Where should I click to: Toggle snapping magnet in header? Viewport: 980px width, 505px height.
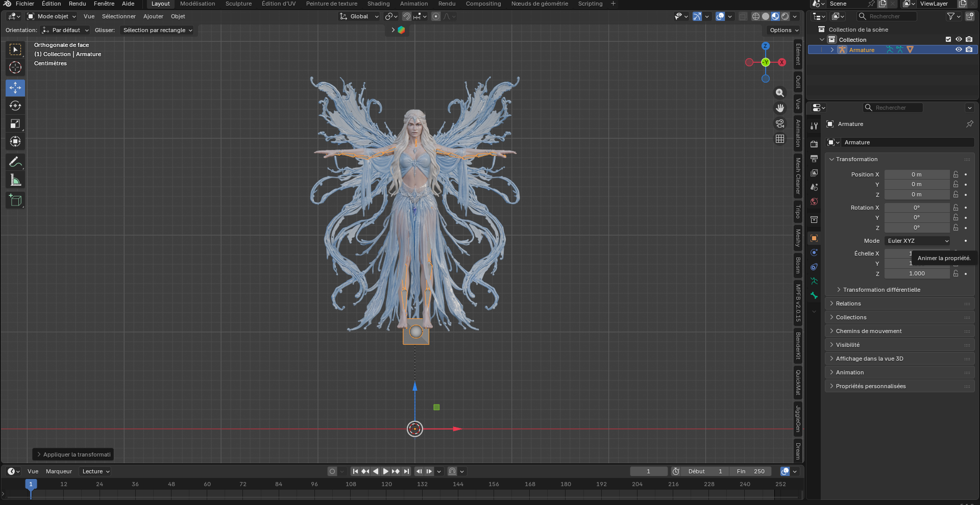point(406,16)
